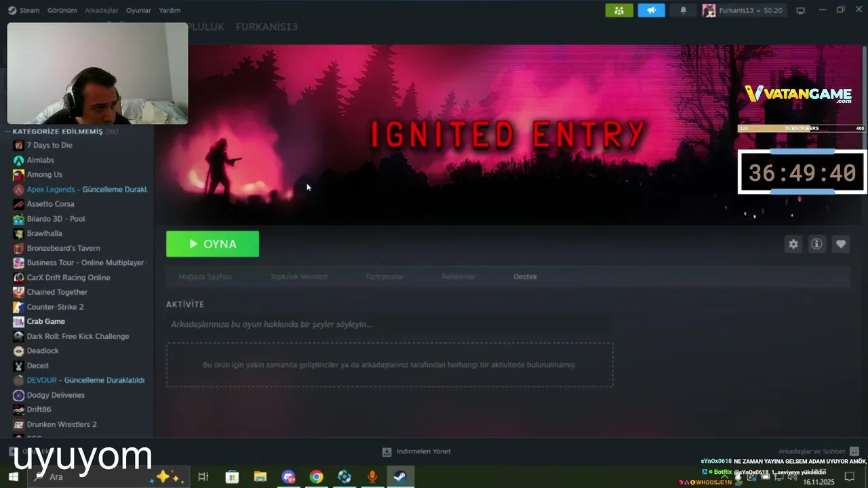The image size is (868, 488).
Task: Switch to Big Picture mode monitor icon
Action: tap(800, 10)
